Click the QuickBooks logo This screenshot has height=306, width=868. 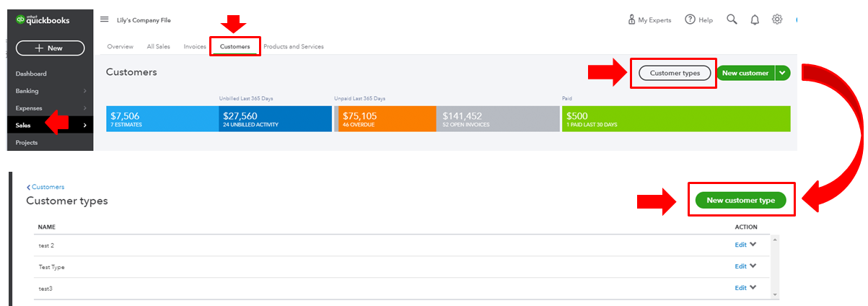43,20
